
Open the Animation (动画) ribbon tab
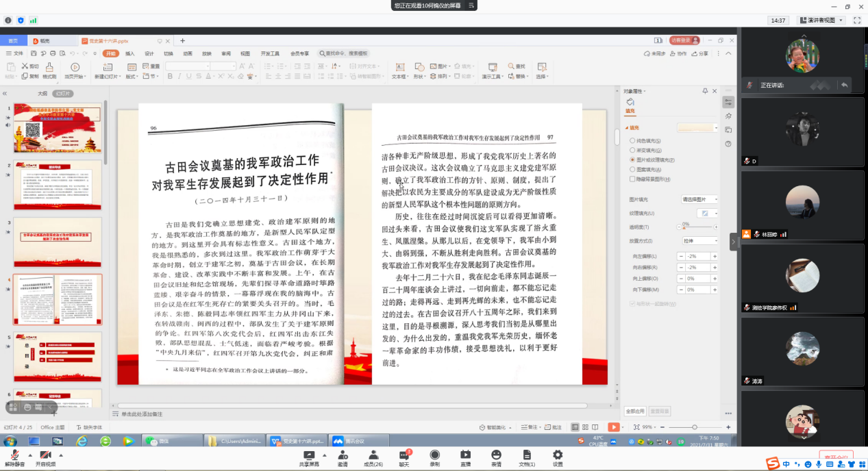click(x=187, y=53)
